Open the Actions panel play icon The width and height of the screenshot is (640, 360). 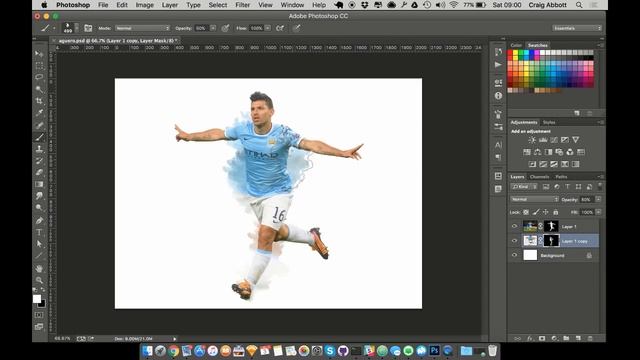[498, 64]
